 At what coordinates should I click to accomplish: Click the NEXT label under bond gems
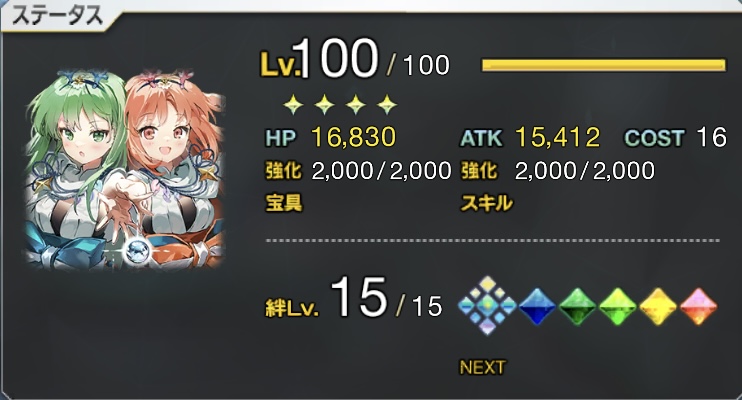[482, 367]
